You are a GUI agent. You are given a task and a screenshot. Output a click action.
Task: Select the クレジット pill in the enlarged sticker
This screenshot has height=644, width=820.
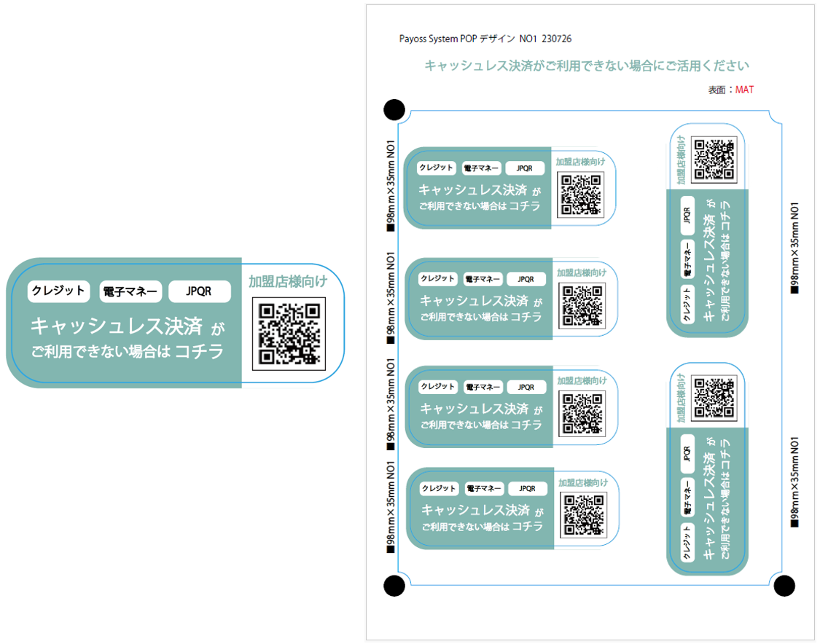click(58, 291)
